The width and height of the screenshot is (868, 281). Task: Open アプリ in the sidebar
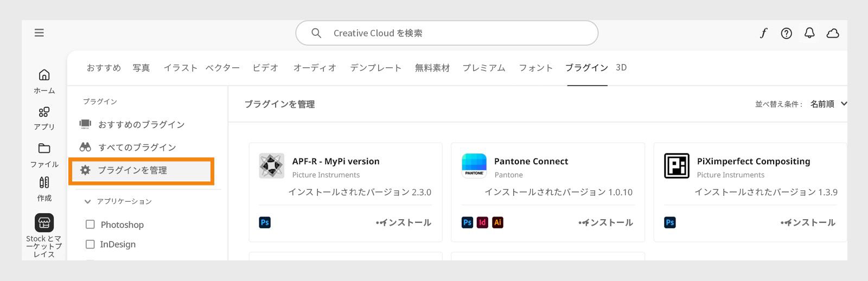point(44,118)
